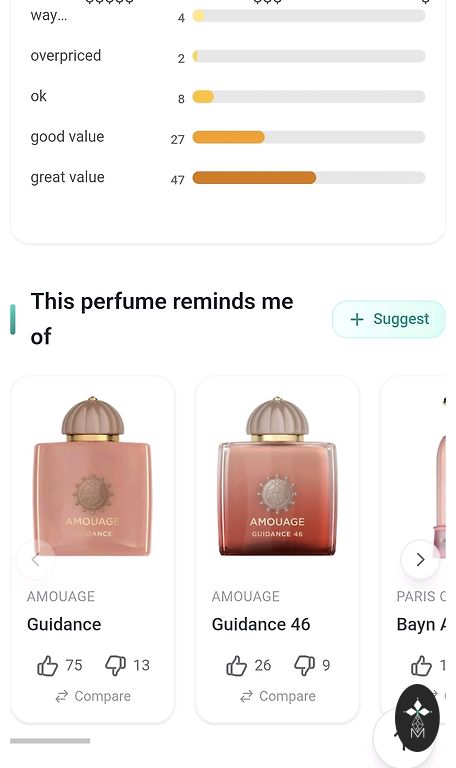Go to next carousel perfume

[420, 559]
